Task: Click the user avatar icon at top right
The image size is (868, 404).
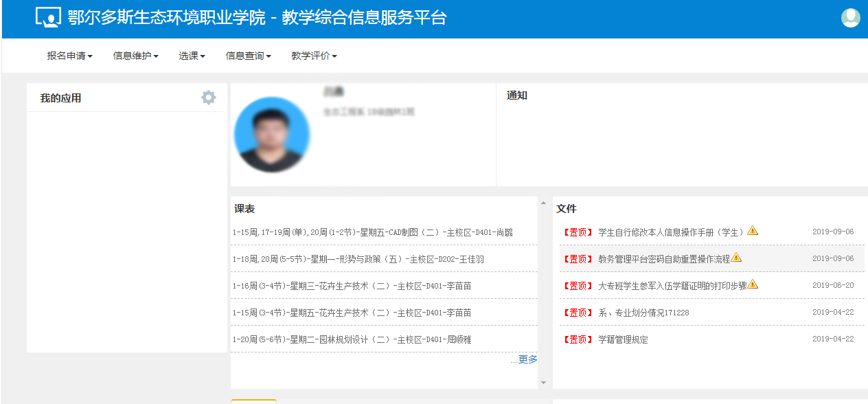Action: click(850, 18)
